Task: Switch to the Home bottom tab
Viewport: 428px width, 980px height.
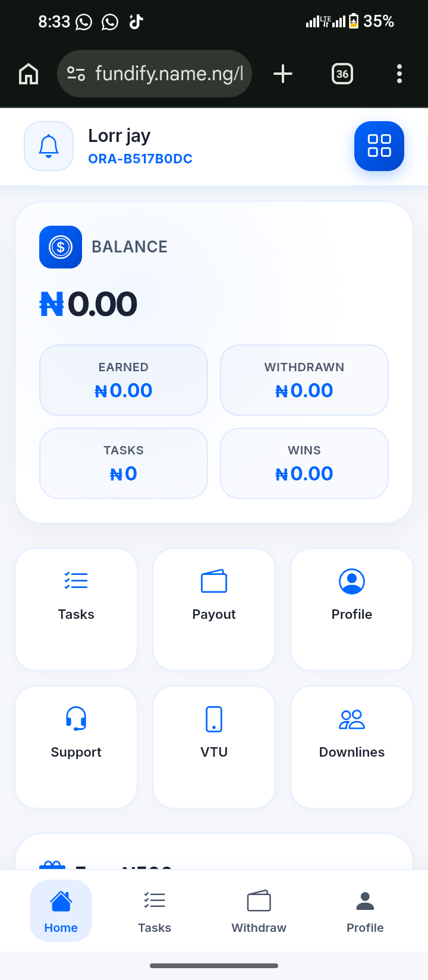Action: [61, 911]
